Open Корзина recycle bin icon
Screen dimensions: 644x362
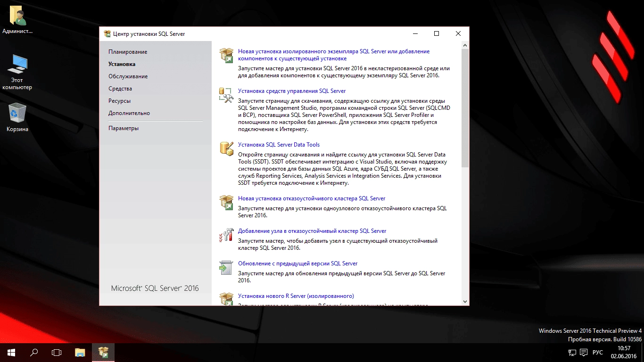pyautogui.click(x=17, y=118)
